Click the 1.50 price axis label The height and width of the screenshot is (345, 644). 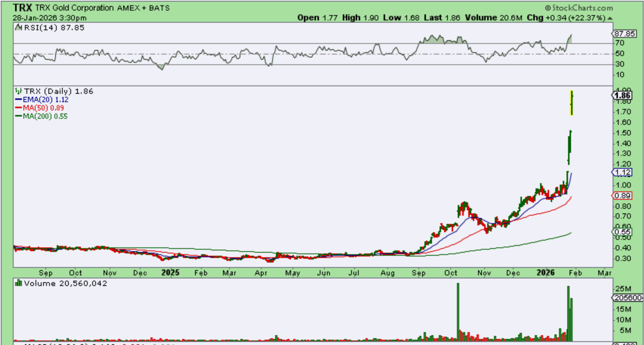[x=623, y=133]
